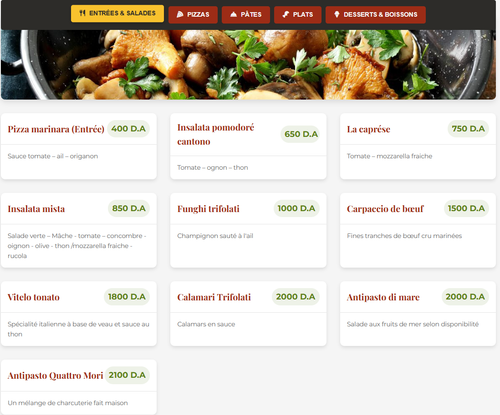Click the 1000 D.A price badge
This screenshot has width=500, height=415.
(296, 208)
